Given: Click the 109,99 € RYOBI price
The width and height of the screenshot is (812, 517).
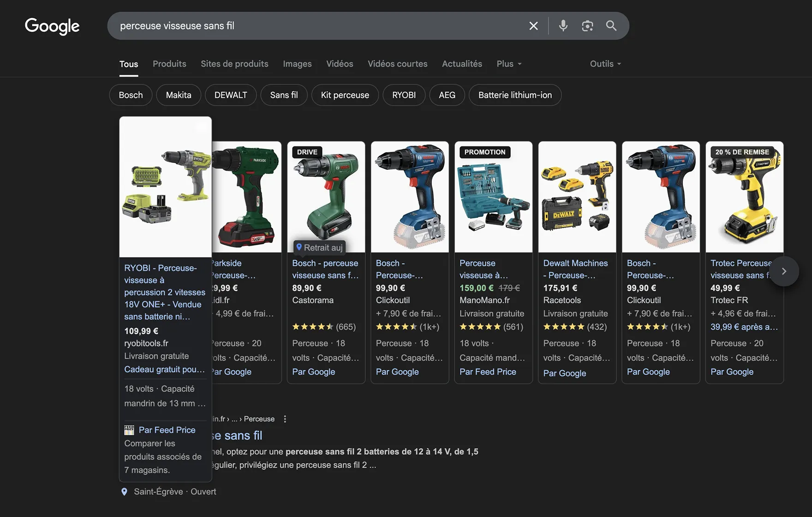Looking at the screenshot, I should (141, 331).
